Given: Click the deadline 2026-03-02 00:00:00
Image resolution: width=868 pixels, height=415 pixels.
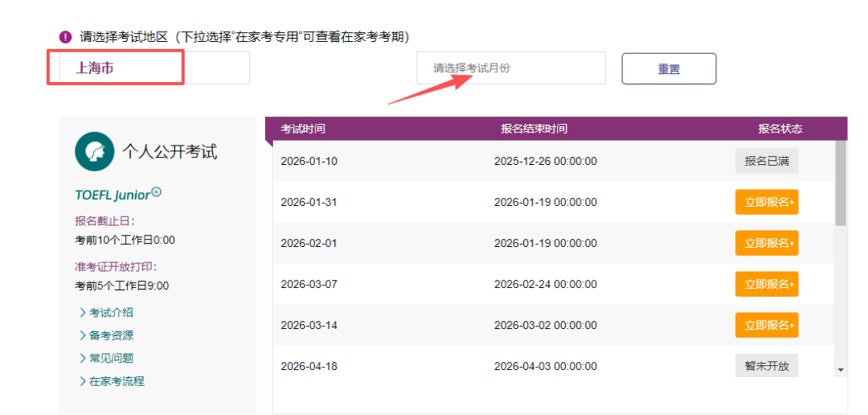Looking at the screenshot, I should (x=545, y=325).
